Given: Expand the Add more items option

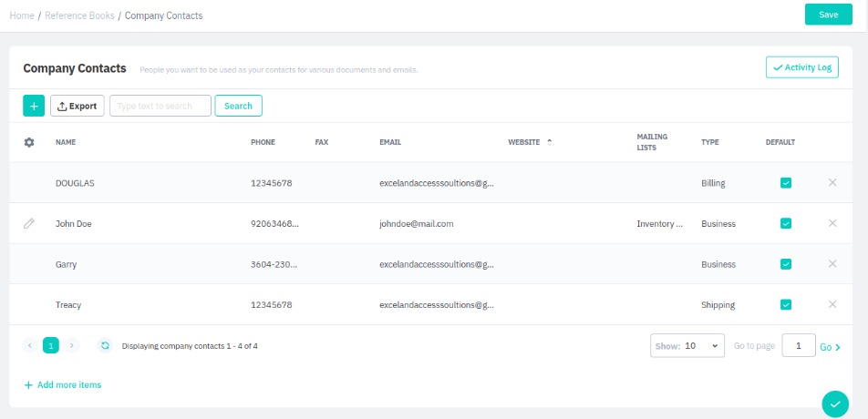Looking at the screenshot, I should pos(62,385).
